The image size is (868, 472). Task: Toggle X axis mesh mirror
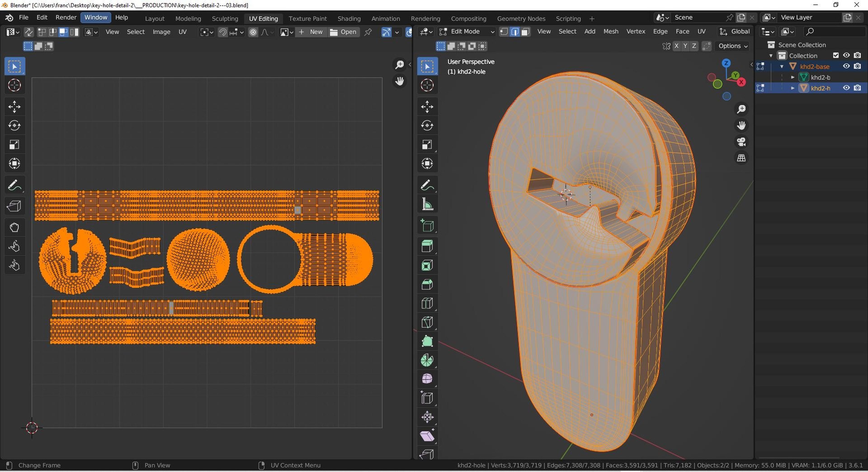coord(676,46)
